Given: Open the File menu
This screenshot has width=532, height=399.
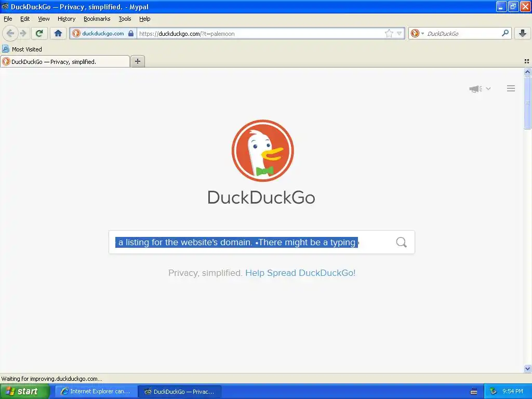Looking at the screenshot, I should pos(8,19).
